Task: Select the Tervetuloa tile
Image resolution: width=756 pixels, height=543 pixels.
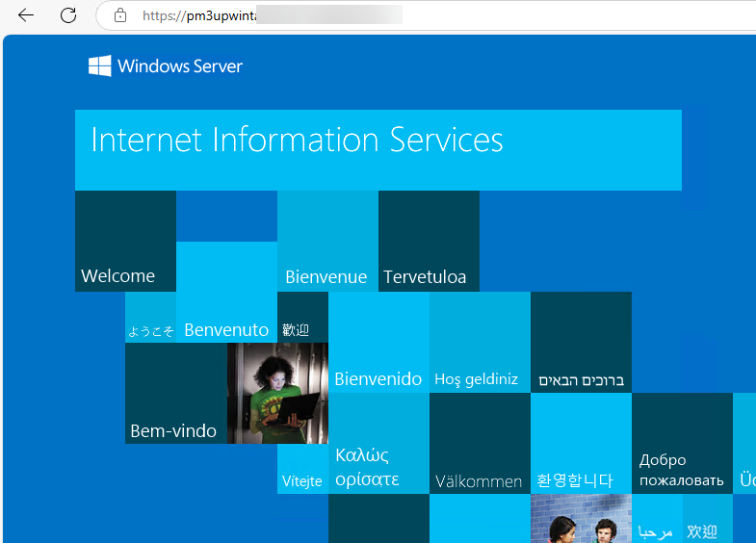Action: tap(430, 241)
